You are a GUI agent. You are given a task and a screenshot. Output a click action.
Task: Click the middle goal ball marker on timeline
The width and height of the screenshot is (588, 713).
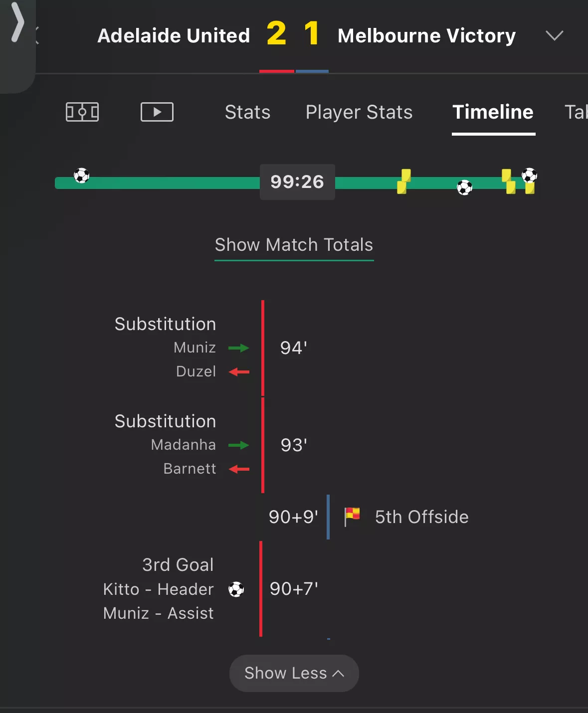tap(465, 187)
